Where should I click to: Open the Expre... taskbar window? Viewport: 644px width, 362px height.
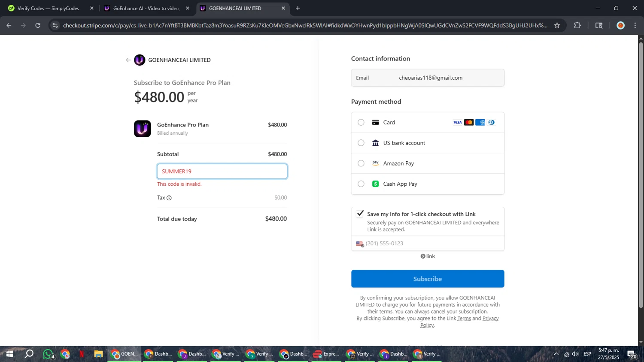(326, 354)
